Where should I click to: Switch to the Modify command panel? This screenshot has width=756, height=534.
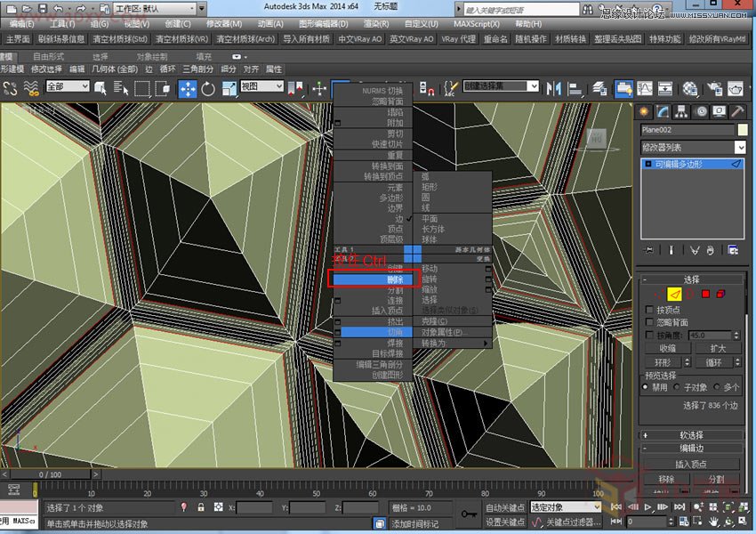pos(663,112)
